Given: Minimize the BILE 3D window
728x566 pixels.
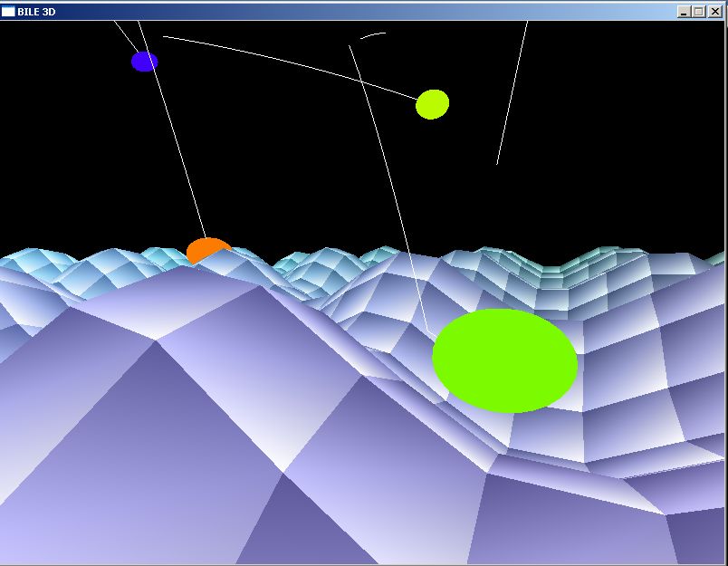Looking at the screenshot, I should click(x=683, y=12).
